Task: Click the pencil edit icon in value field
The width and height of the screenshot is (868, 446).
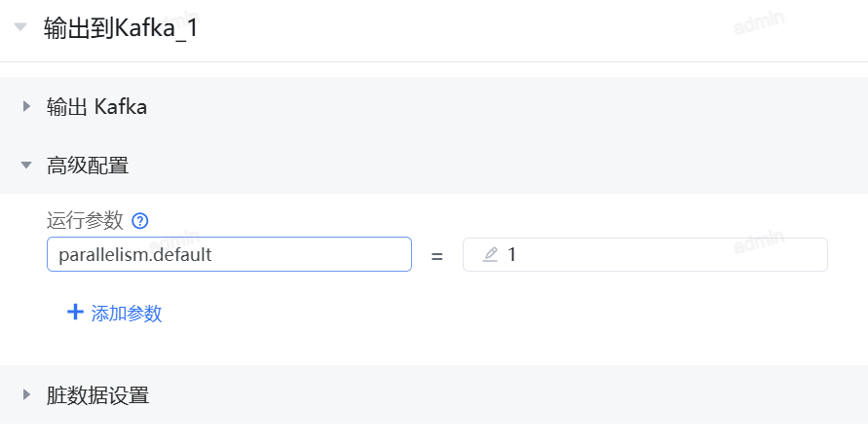Action: coord(490,255)
